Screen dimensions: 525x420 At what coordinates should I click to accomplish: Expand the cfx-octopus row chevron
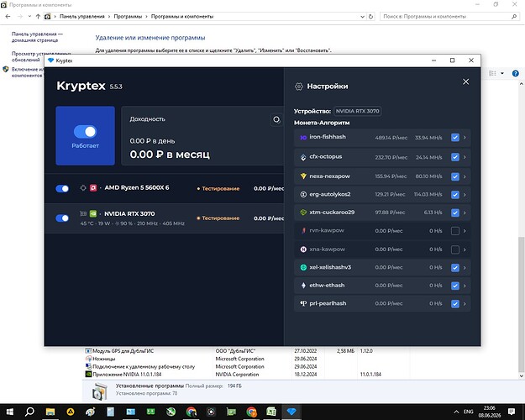coord(465,157)
